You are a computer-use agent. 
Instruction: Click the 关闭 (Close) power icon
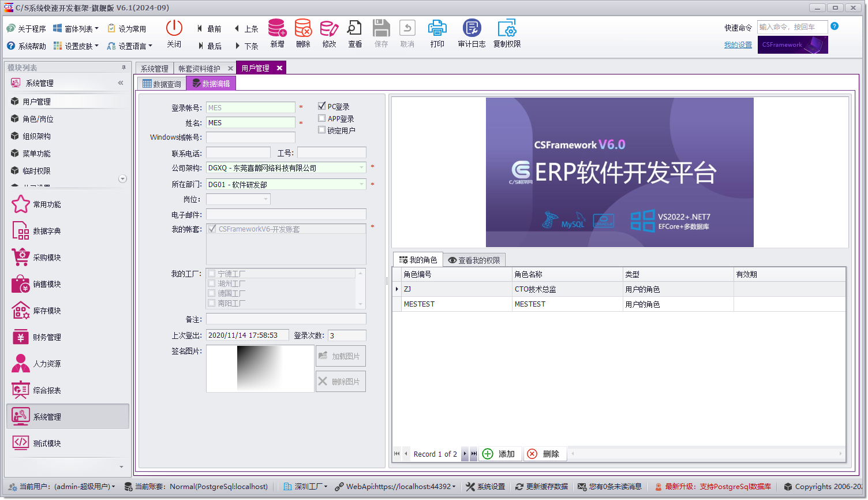(x=174, y=33)
